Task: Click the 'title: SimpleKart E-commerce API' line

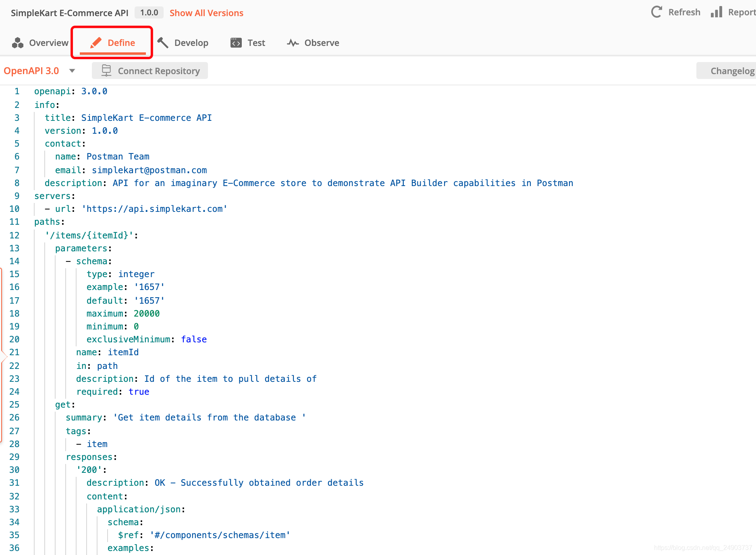Action: (x=128, y=118)
